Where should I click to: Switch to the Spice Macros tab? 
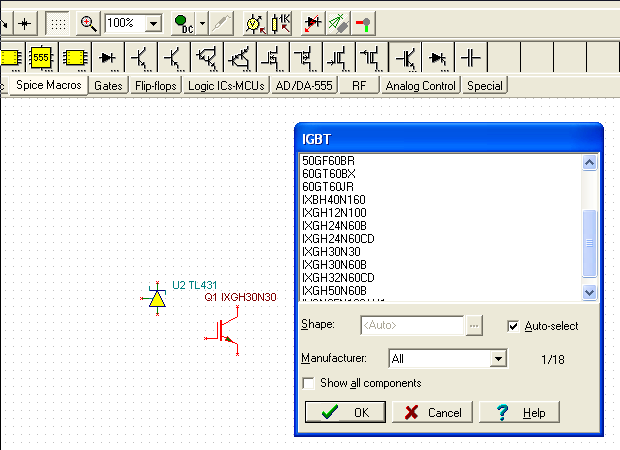coord(49,85)
